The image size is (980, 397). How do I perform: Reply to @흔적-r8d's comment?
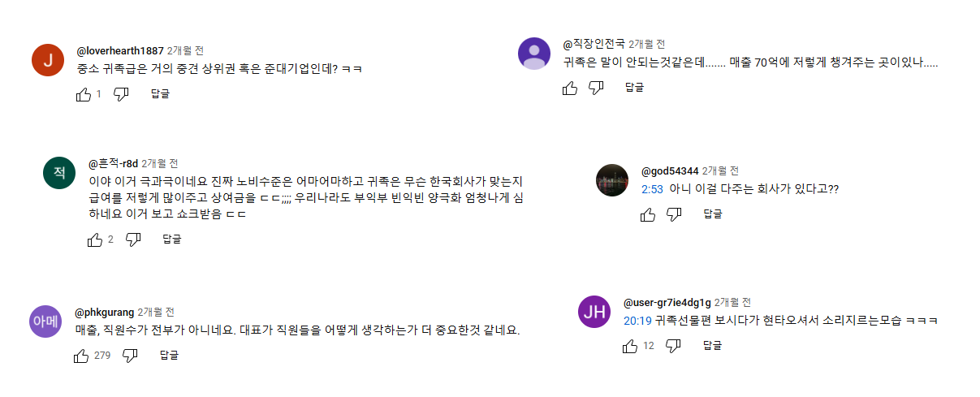pyautogui.click(x=172, y=239)
